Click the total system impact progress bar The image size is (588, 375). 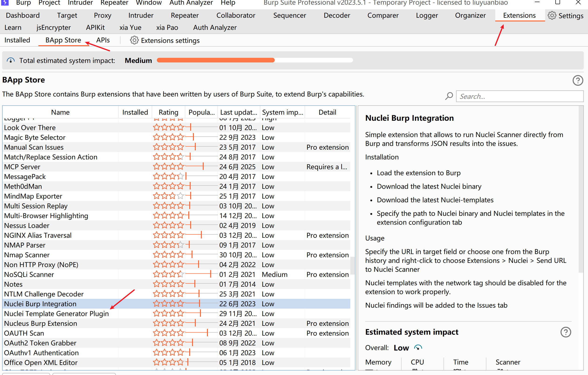[255, 60]
